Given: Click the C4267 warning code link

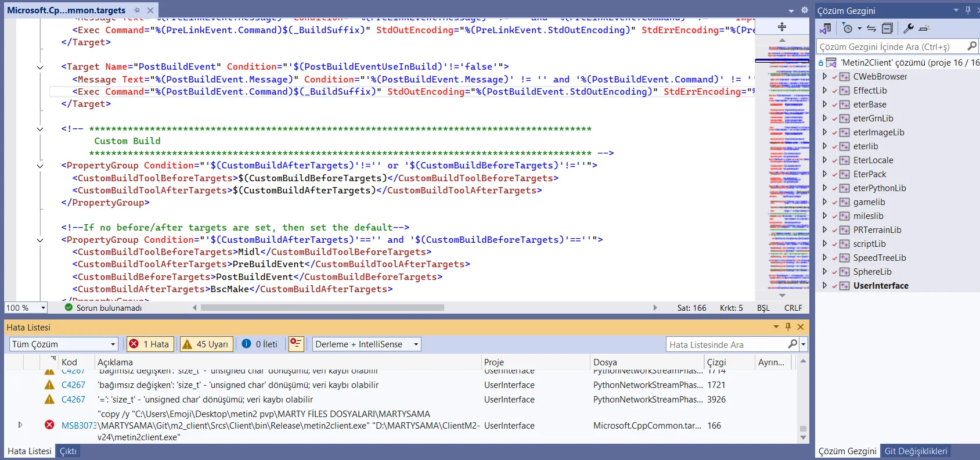Looking at the screenshot, I should coord(73,385).
